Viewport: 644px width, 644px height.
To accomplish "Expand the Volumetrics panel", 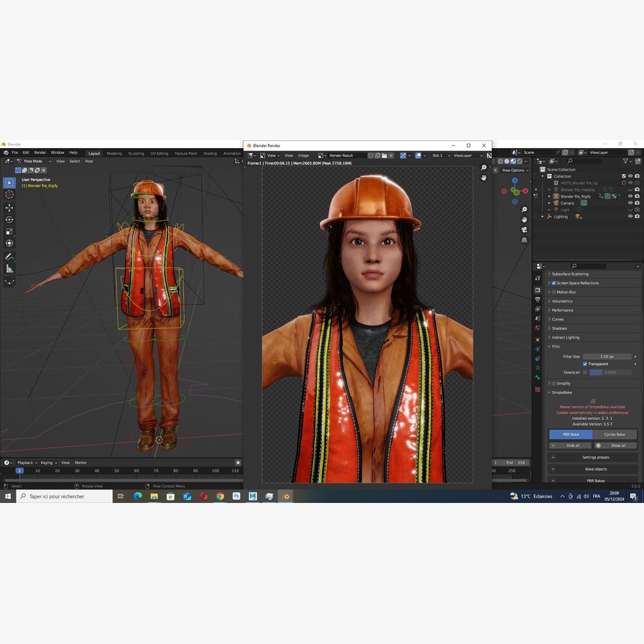I will click(549, 301).
